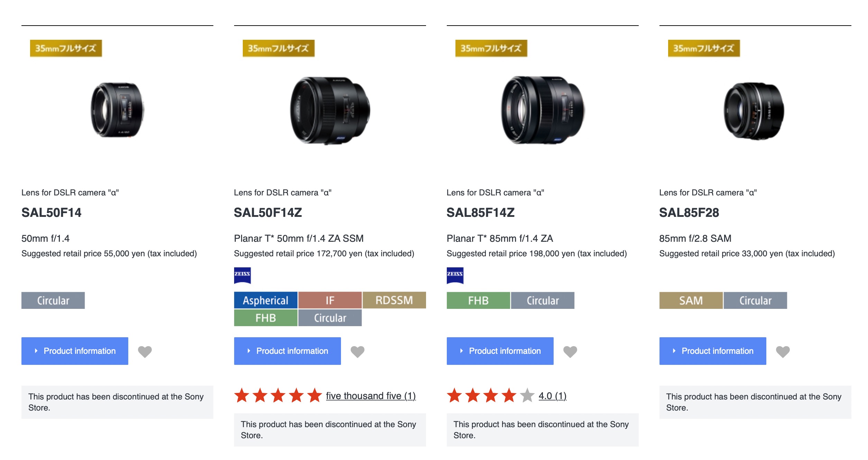868x460 pixels.
Task: Click the IF badge on SAL50F14Z
Action: click(x=329, y=300)
